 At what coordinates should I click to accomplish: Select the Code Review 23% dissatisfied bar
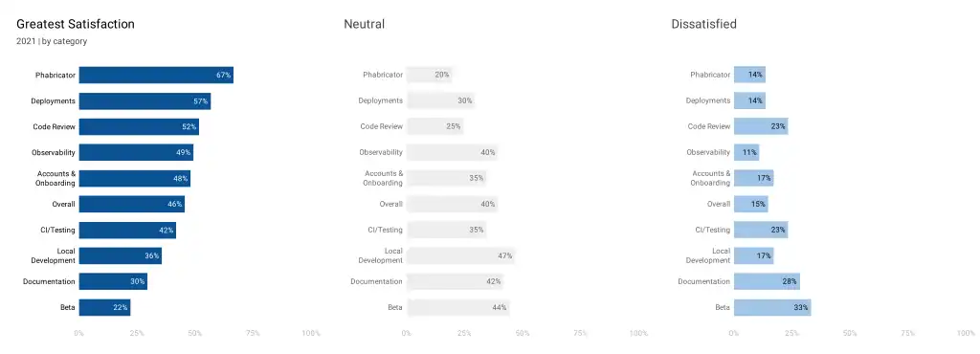(761, 126)
